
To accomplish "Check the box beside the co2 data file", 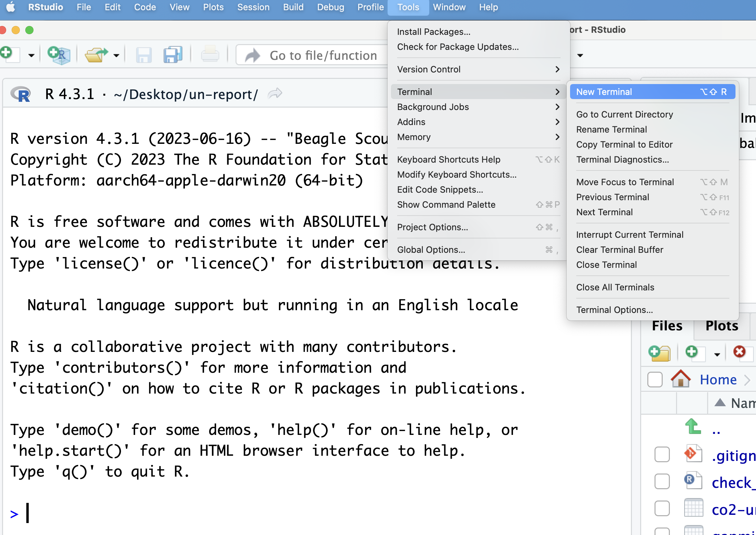I will pyautogui.click(x=662, y=509).
